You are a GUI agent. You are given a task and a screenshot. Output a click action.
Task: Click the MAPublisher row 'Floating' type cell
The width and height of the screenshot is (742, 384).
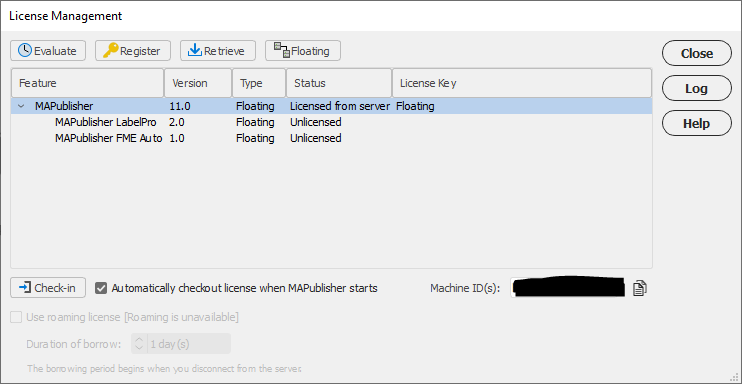(255, 107)
